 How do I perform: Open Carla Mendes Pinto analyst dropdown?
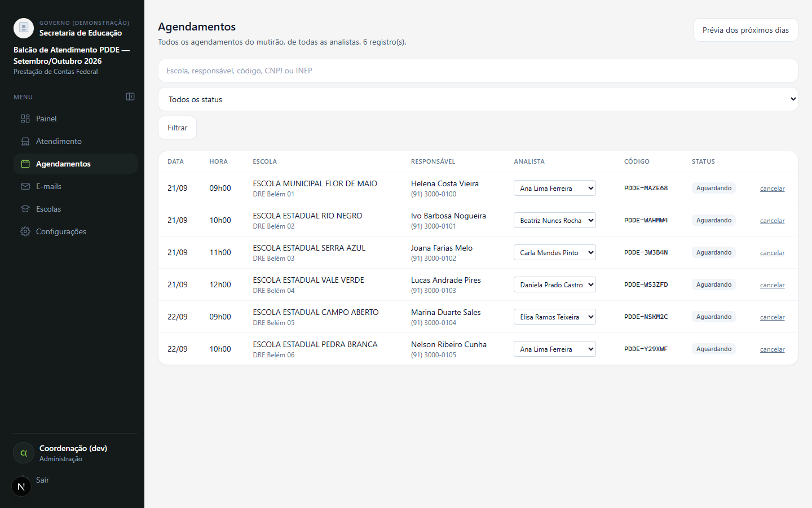(x=555, y=252)
